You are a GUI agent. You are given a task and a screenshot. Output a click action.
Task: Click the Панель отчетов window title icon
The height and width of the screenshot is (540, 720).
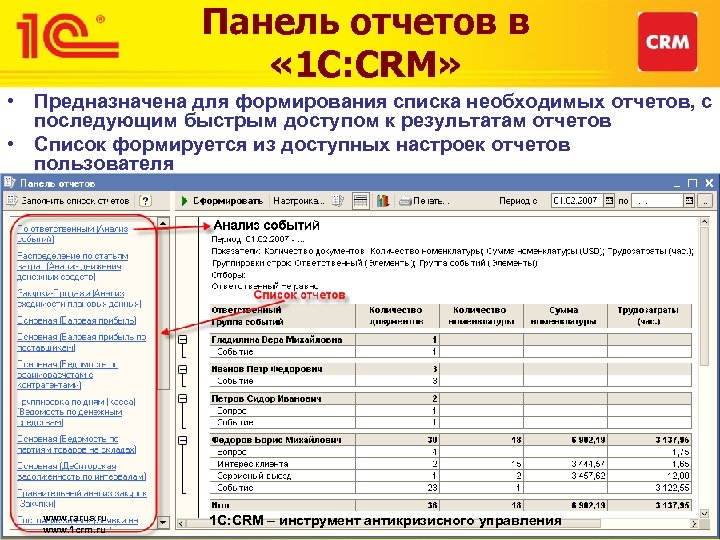click(x=10, y=183)
